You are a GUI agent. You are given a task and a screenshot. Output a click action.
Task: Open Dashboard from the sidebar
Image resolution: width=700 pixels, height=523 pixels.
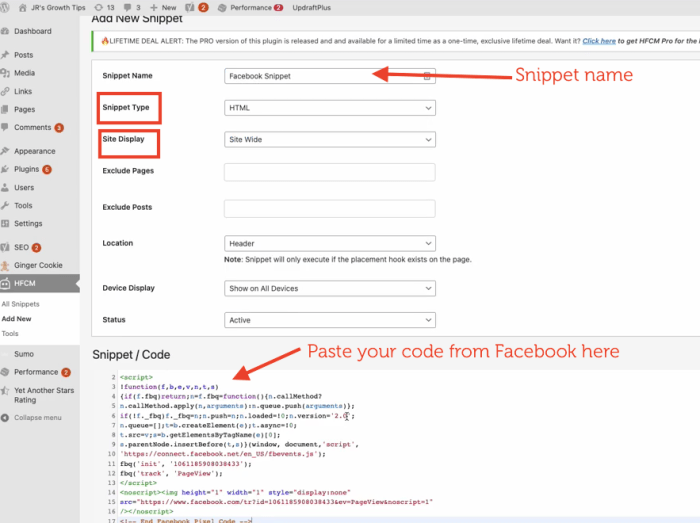point(33,31)
